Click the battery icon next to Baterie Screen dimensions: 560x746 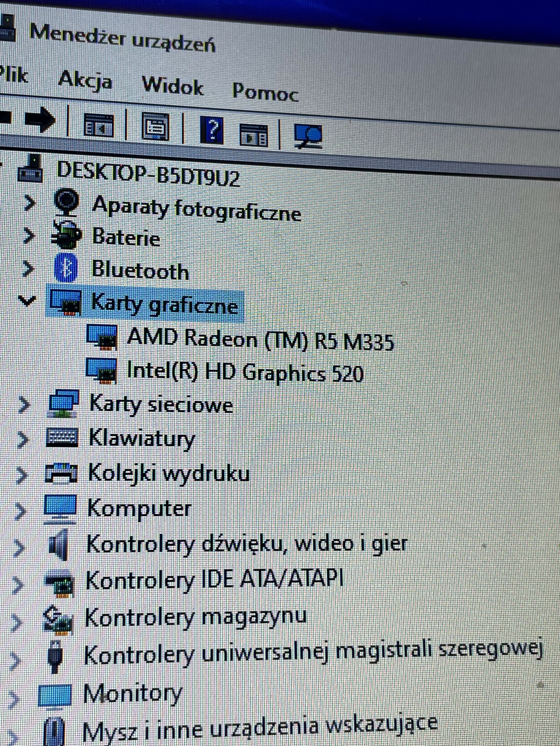point(66,235)
